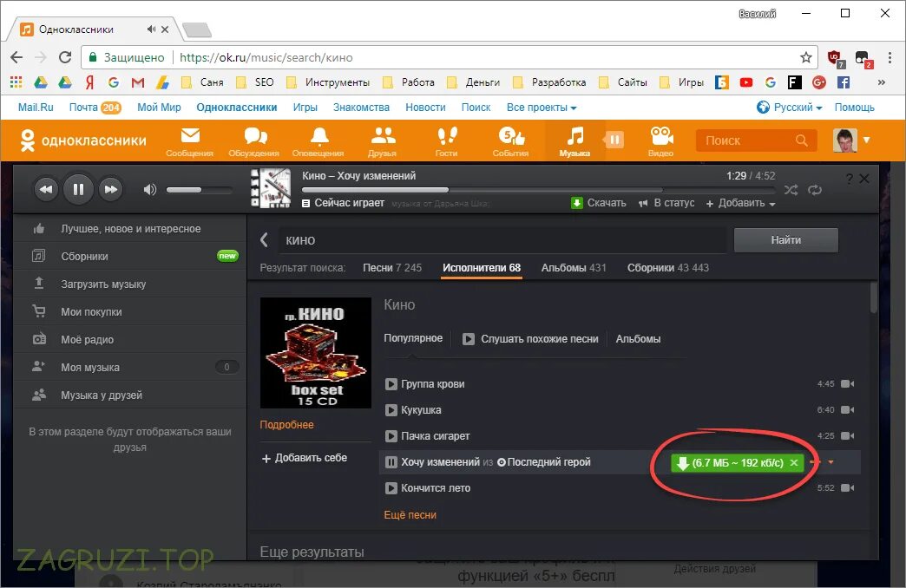Screen dimensions: 906x588
Task: Toggle repeat playback mode
Action: tap(815, 190)
